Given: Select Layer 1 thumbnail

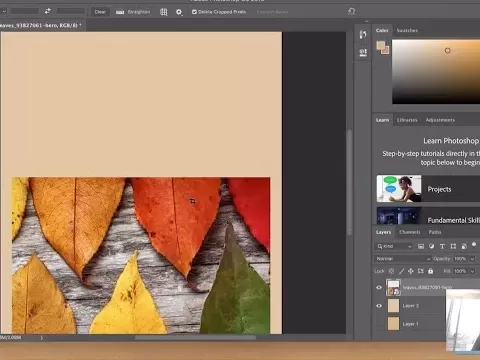Looking at the screenshot, I should coord(393,324).
